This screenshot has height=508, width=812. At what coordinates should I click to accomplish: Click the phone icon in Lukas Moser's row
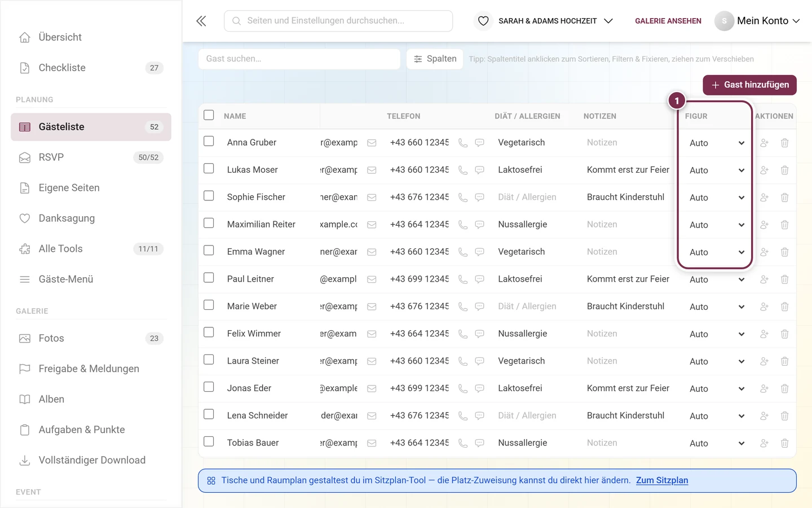click(463, 170)
